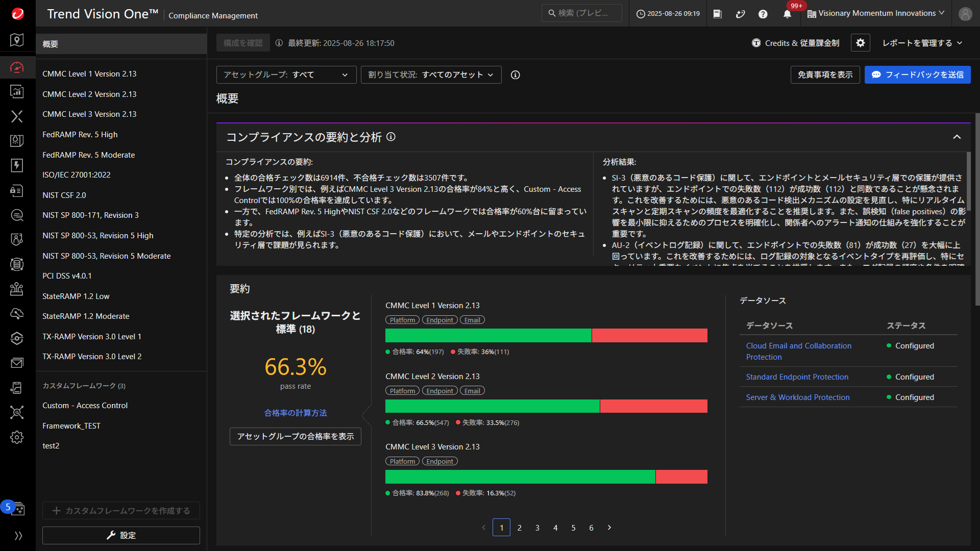Open the sidebar gear administration icon
This screenshot has width=980, height=551.
pos(17,437)
